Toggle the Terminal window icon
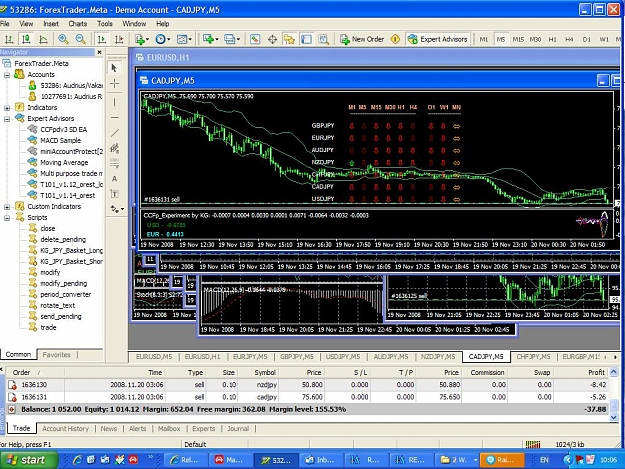This screenshot has height=469, width=625. tap(306, 39)
